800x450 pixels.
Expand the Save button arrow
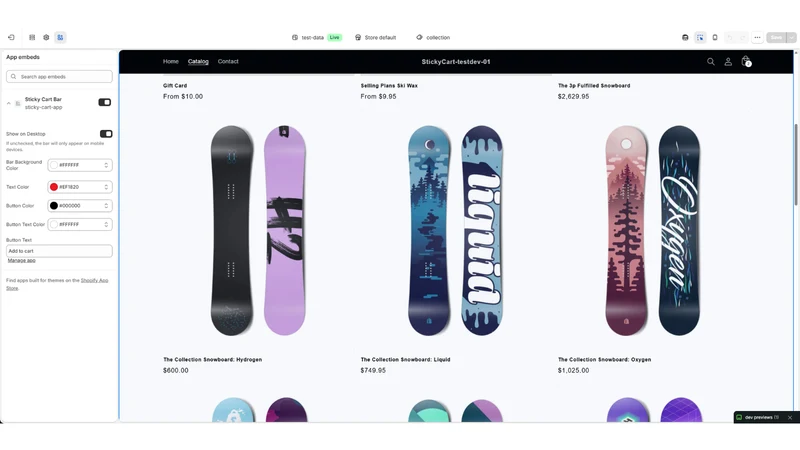(x=791, y=37)
